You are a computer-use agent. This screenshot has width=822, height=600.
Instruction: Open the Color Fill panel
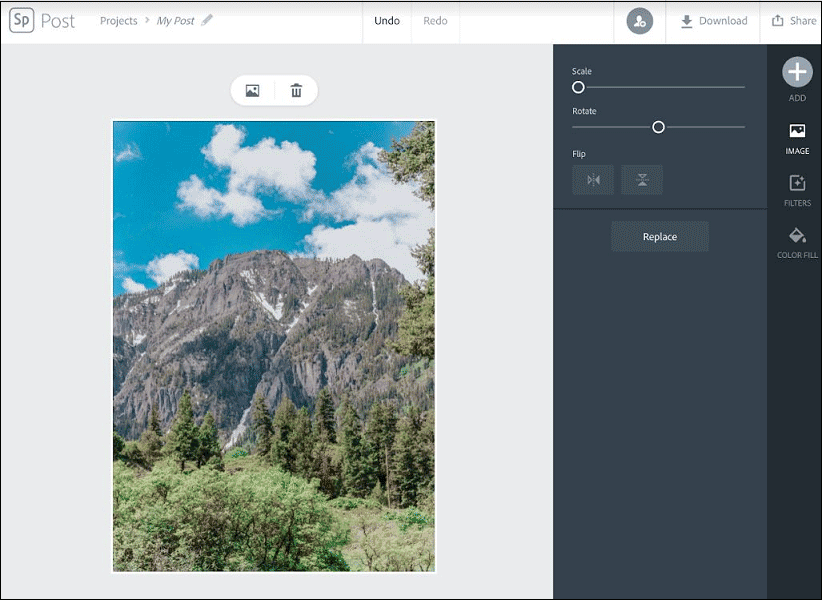[x=797, y=240]
